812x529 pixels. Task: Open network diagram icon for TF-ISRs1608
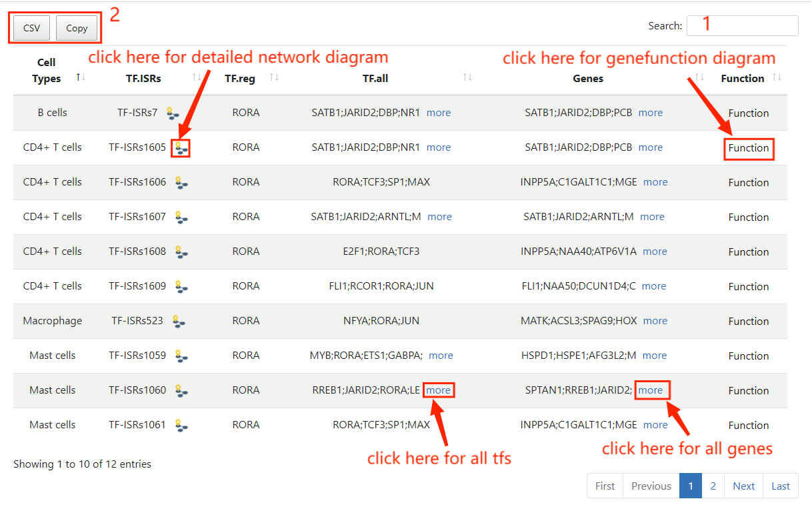click(x=181, y=251)
